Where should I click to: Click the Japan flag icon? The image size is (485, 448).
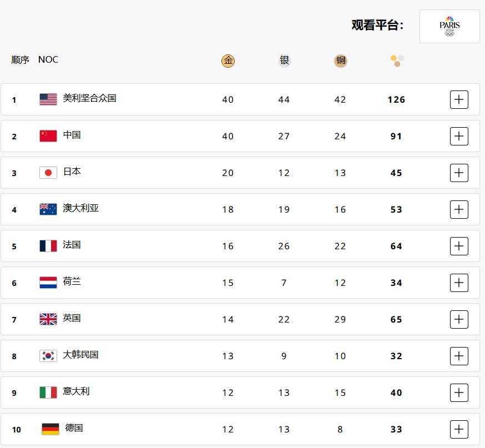[48, 173]
